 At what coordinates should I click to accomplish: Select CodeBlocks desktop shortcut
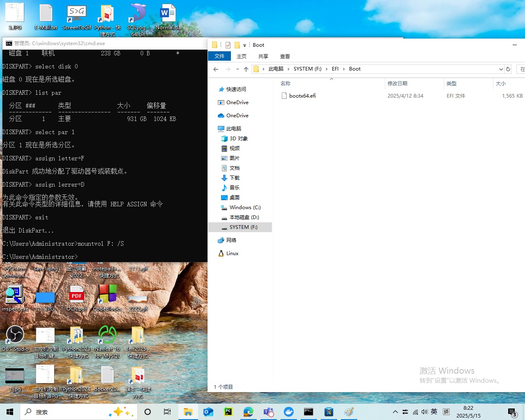pyautogui.click(x=107, y=298)
